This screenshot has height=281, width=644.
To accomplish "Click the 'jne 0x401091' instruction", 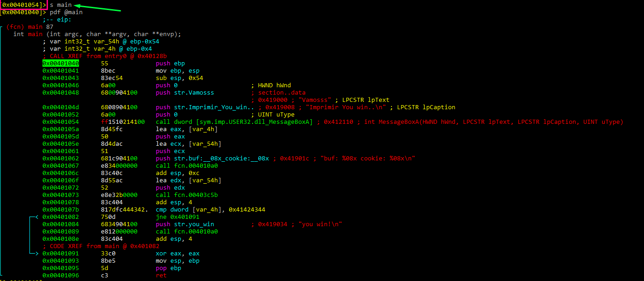I will pyautogui.click(x=178, y=217).
